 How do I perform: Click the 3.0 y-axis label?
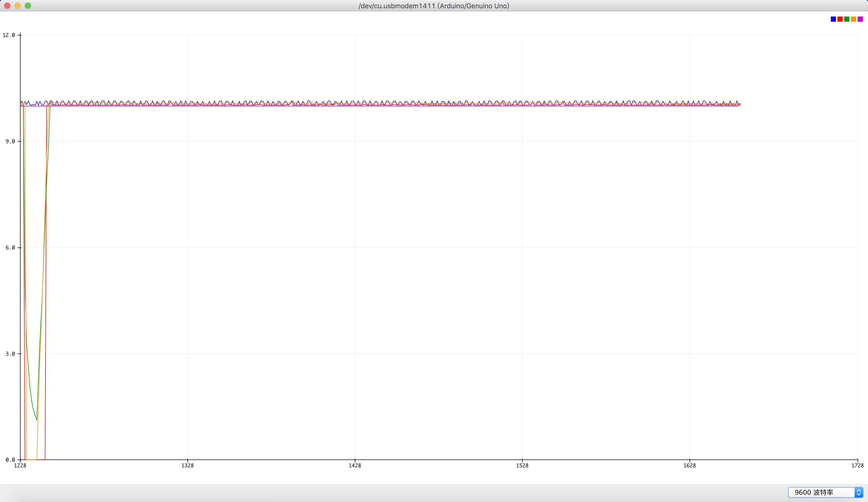pos(10,354)
